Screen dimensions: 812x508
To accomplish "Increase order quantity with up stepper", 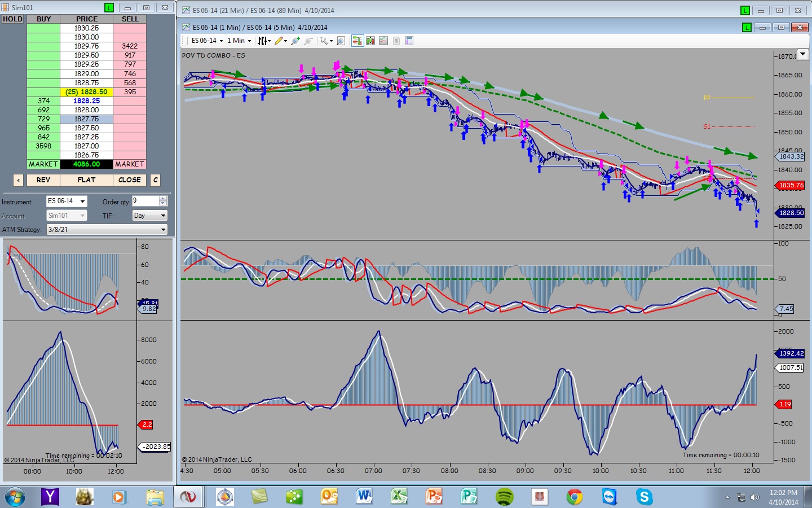I will click(x=163, y=198).
